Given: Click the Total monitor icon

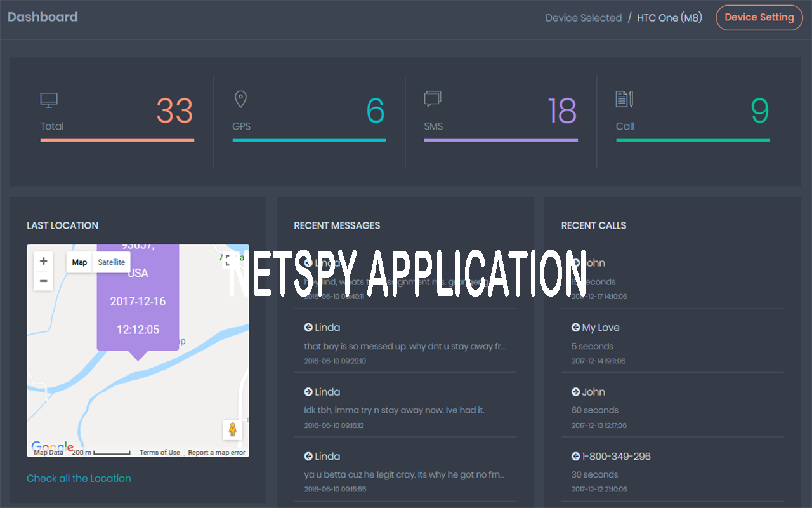Looking at the screenshot, I should click(49, 100).
